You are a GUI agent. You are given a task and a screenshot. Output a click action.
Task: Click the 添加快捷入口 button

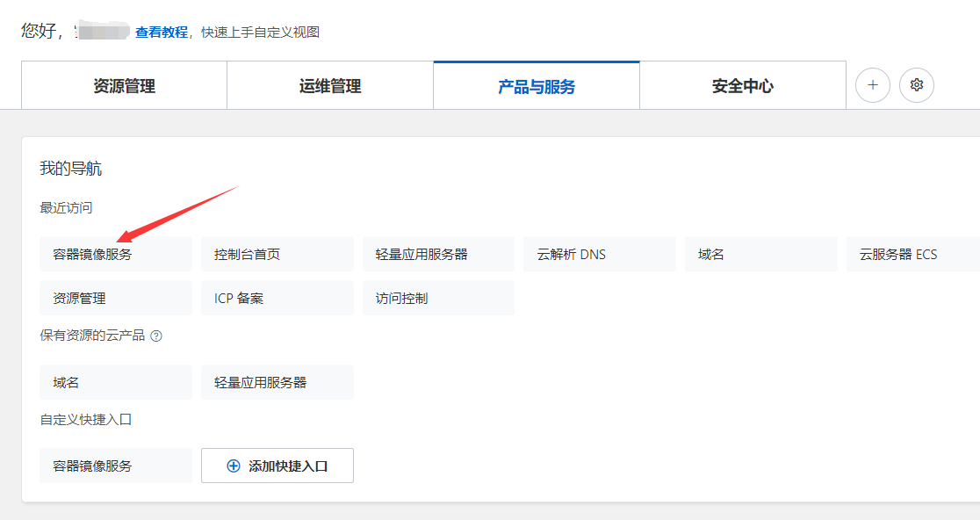coord(277,466)
